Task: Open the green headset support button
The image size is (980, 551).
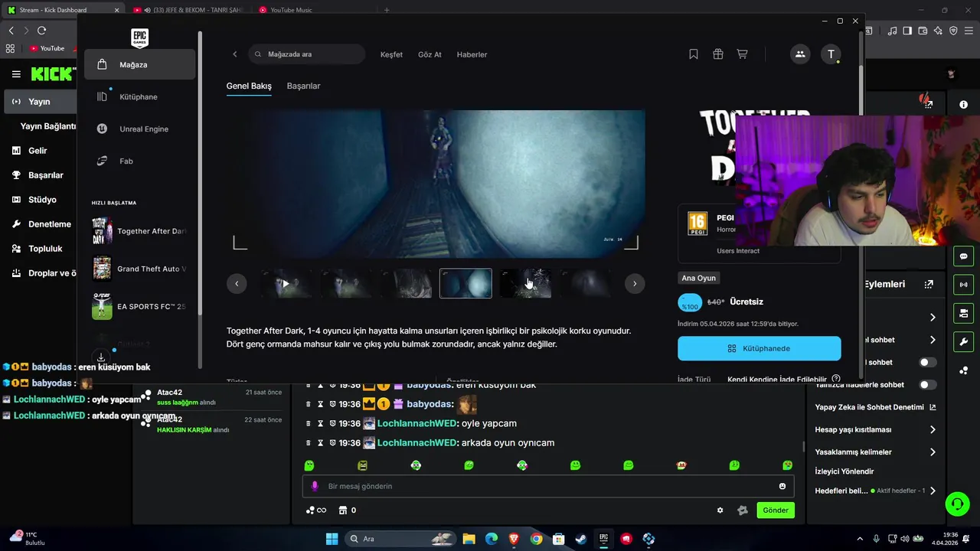Action: tap(957, 504)
